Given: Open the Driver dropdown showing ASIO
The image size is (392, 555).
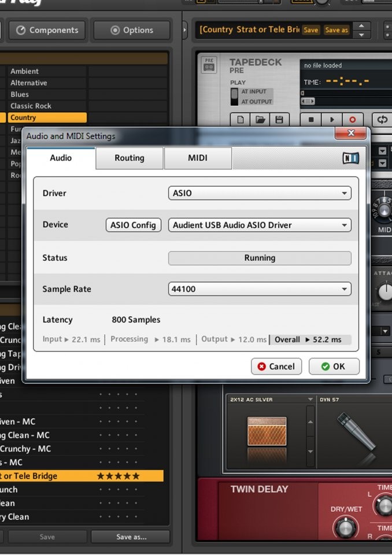Looking at the screenshot, I should pyautogui.click(x=260, y=193).
